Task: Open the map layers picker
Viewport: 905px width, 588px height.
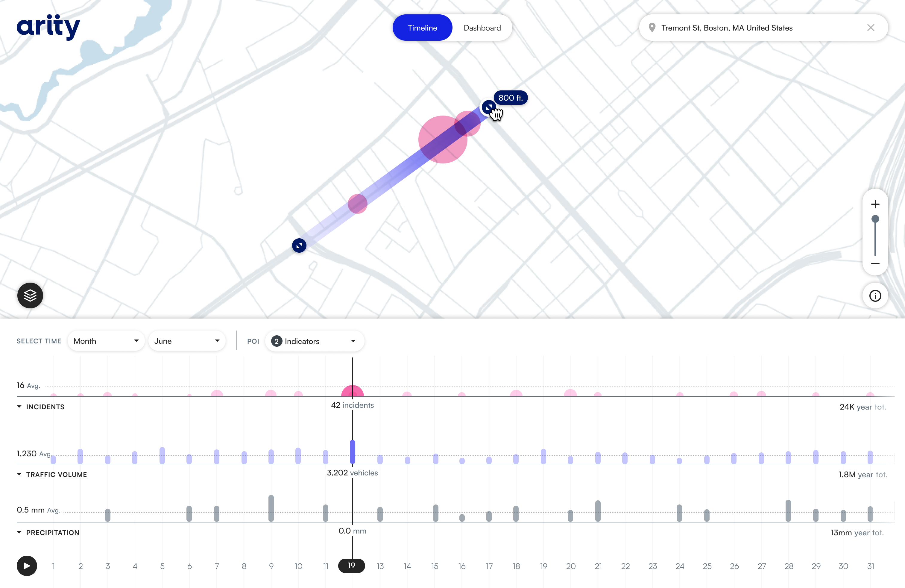Action: (x=30, y=295)
